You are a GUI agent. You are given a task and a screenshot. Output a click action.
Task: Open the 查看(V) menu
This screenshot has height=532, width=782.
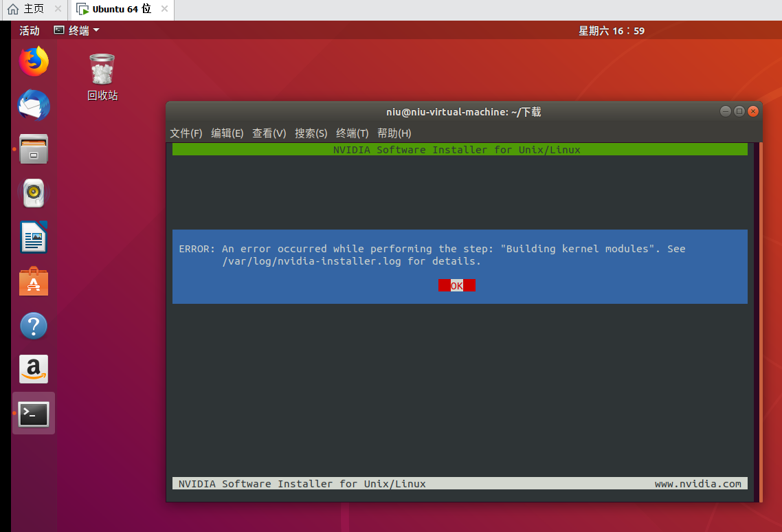point(269,133)
